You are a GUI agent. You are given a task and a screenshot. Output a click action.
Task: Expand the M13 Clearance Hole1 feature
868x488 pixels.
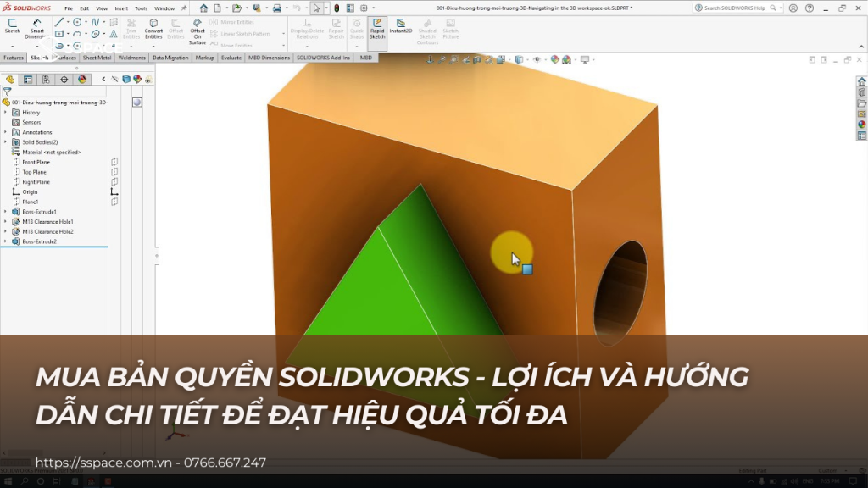click(x=6, y=222)
